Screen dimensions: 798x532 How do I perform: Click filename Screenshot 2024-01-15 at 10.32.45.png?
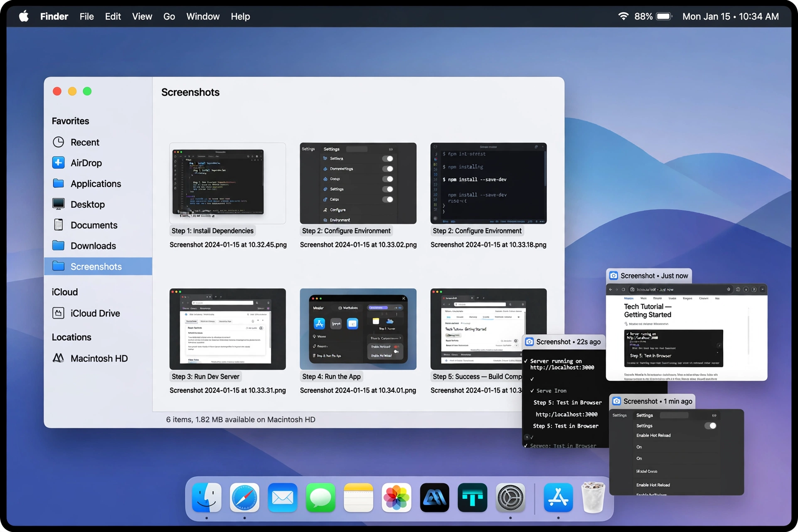click(x=228, y=245)
